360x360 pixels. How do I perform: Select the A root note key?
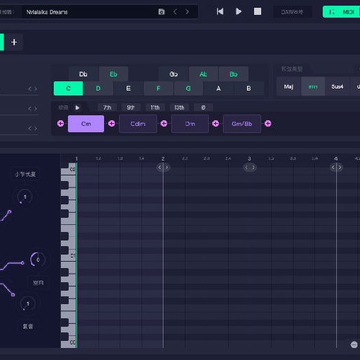(218, 88)
